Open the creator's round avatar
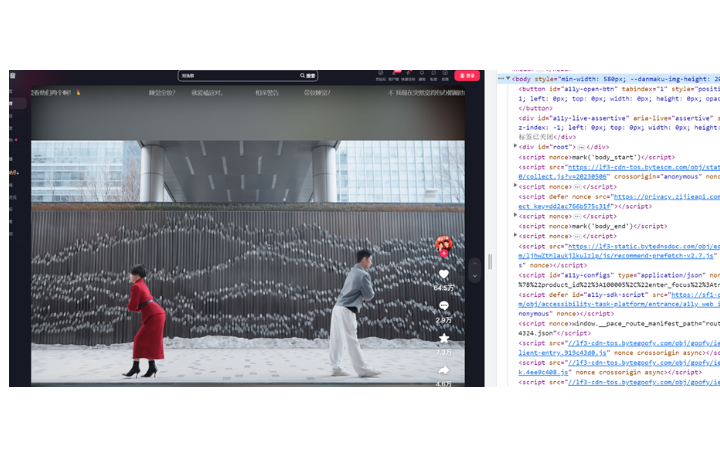720x450 pixels. click(x=444, y=243)
